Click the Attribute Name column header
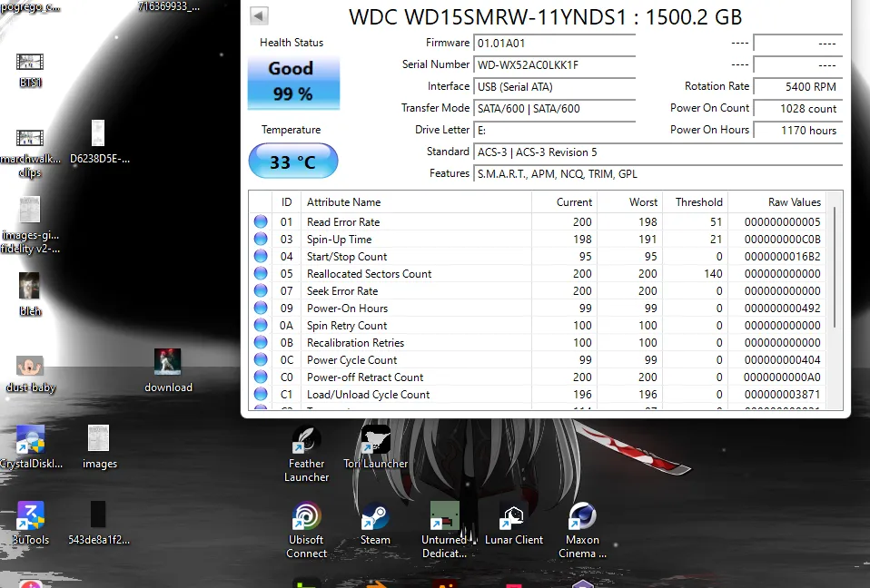This screenshot has height=588, width=870. (416, 202)
